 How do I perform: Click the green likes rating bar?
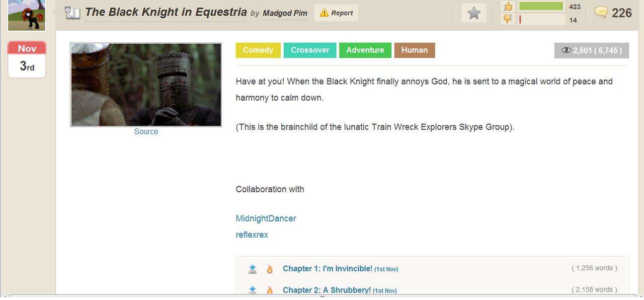click(x=541, y=7)
